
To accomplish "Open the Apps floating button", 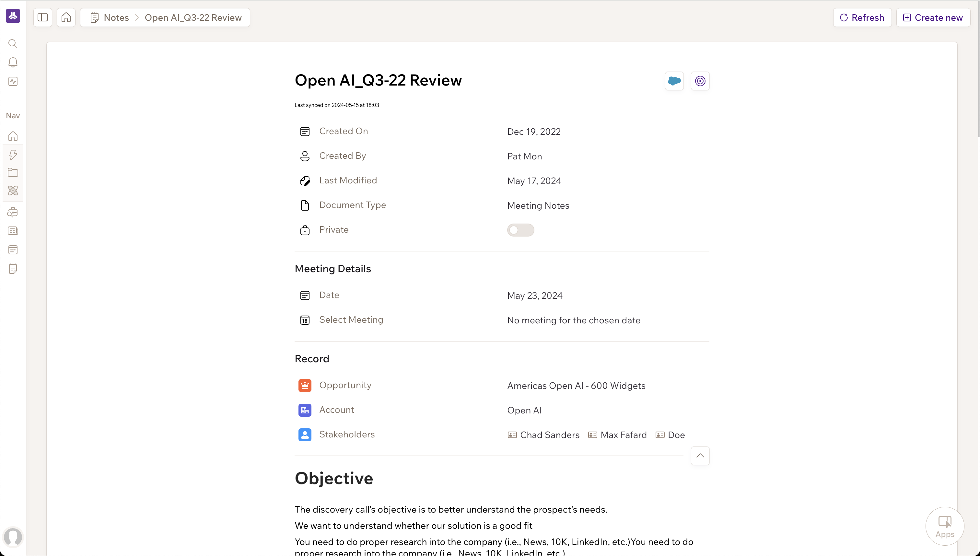I will click(x=944, y=526).
